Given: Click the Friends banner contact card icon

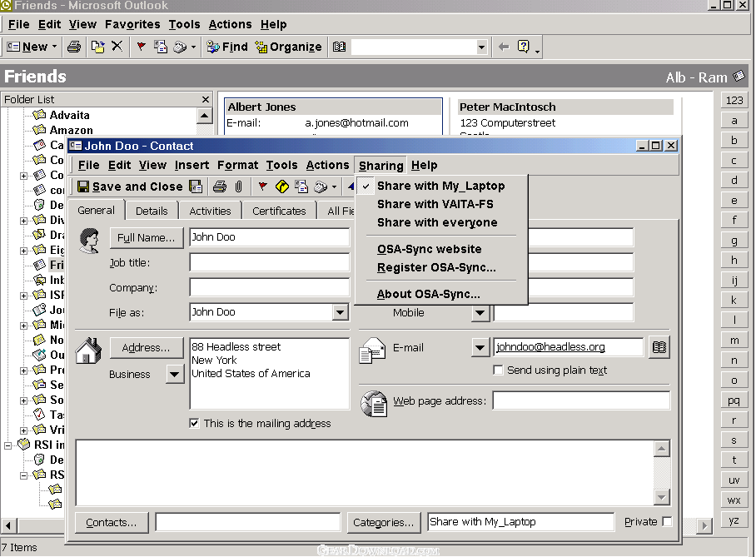Looking at the screenshot, I should pos(739,77).
